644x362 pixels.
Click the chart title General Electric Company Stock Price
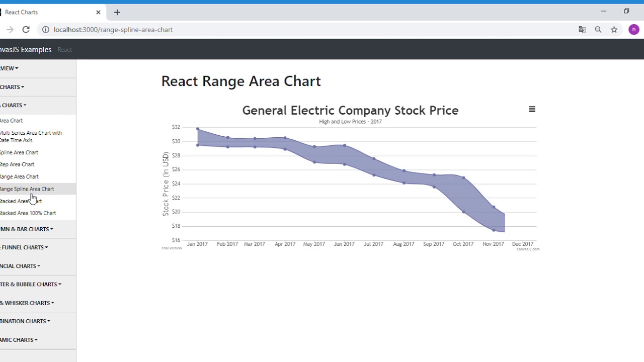[x=350, y=110]
